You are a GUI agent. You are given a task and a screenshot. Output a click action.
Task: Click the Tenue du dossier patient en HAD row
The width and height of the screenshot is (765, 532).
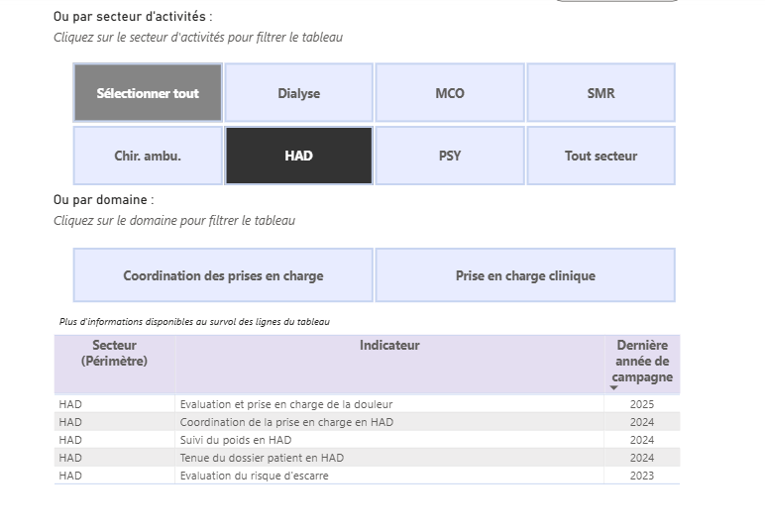[x=262, y=458]
